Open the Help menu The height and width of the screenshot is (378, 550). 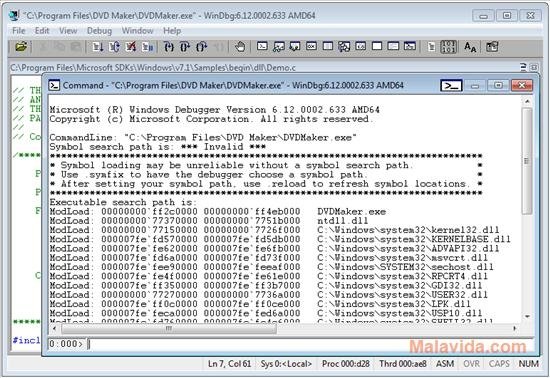[x=172, y=31]
